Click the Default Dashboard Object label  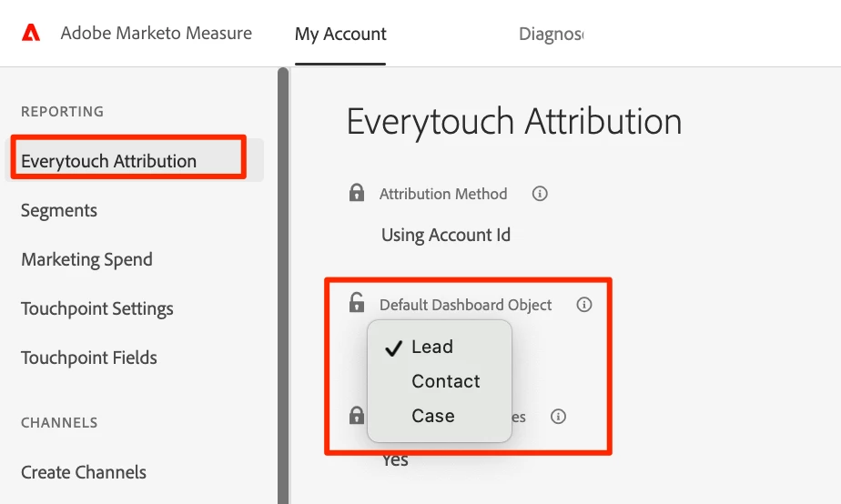[x=466, y=305]
